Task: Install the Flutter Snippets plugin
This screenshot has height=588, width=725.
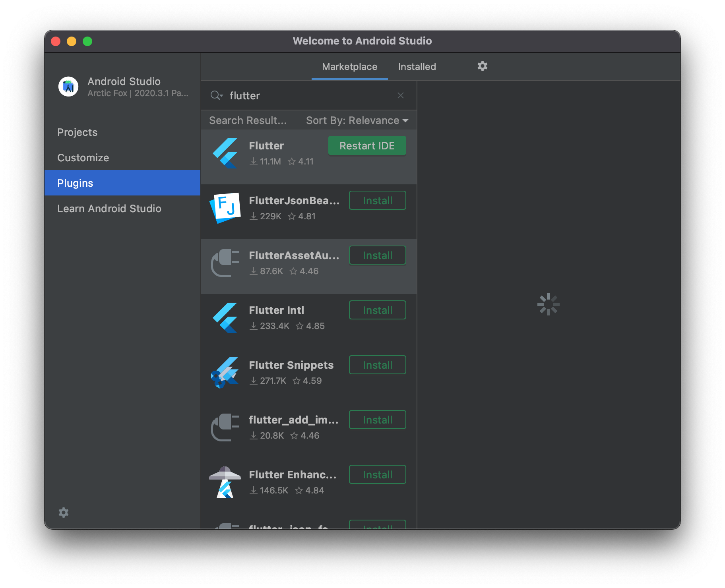Action: click(x=378, y=365)
